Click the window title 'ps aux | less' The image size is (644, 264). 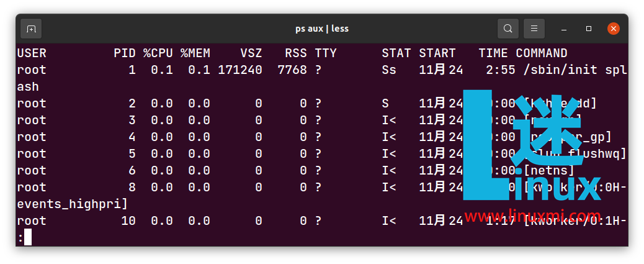point(322,29)
